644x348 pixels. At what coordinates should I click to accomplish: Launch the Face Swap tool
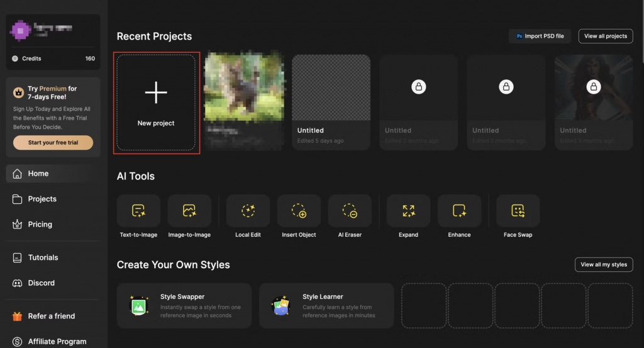[518, 211]
